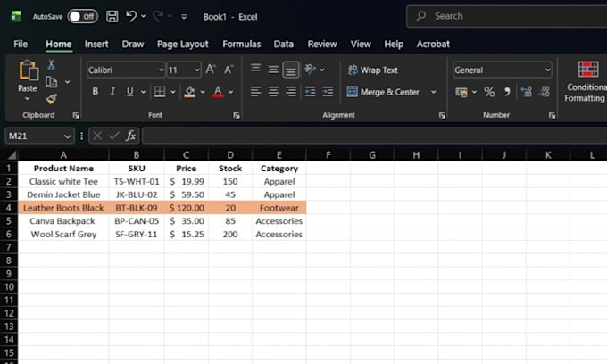
Task: Open the File tab
Action: tap(21, 44)
